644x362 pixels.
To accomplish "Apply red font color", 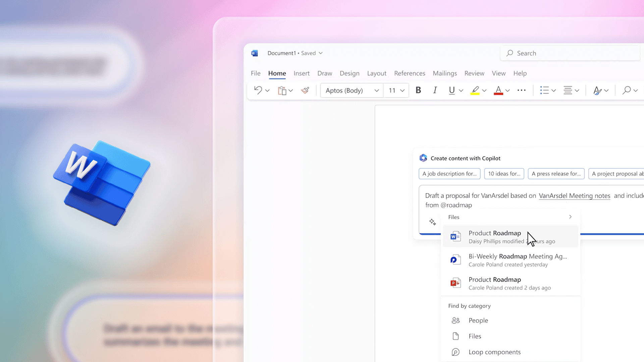I will [498, 90].
